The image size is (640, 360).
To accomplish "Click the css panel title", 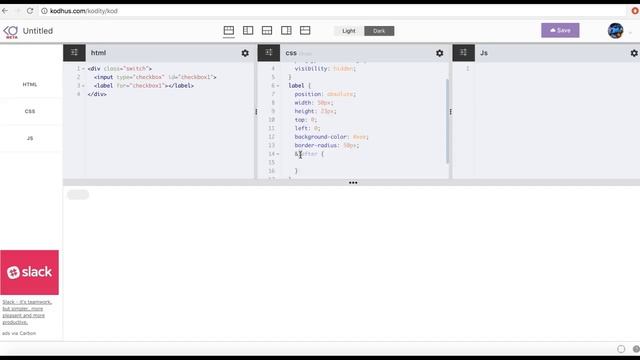I will tap(291, 53).
